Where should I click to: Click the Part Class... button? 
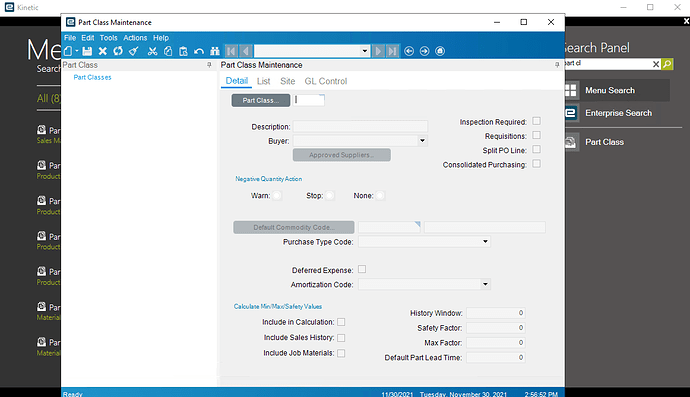tap(261, 100)
